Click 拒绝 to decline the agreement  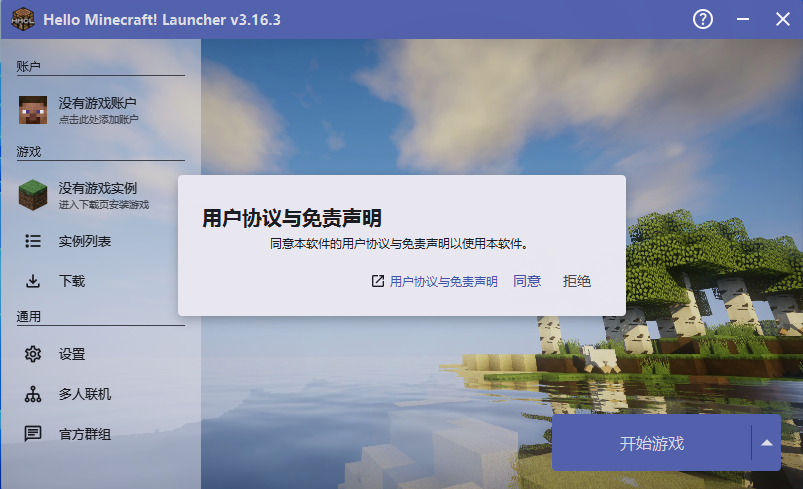pos(577,281)
